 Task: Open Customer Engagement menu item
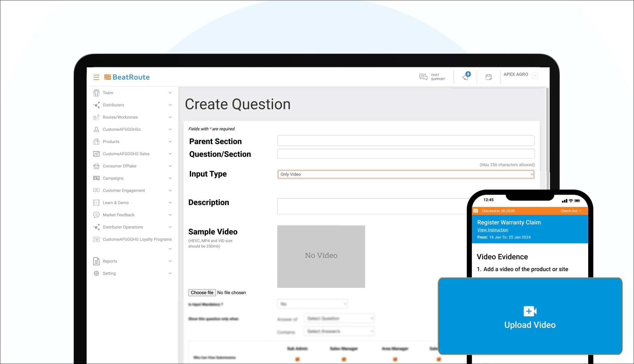[124, 190]
